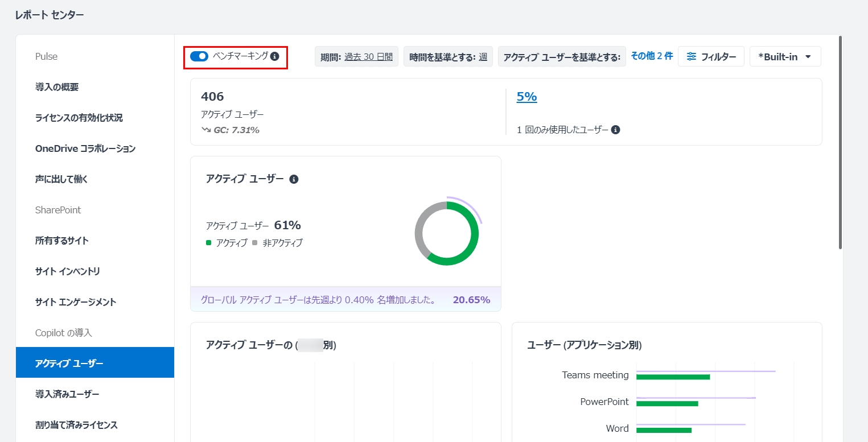The height and width of the screenshot is (442, 868).
Task: Click the Copilot の導入 section heading
Action: [63, 333]
